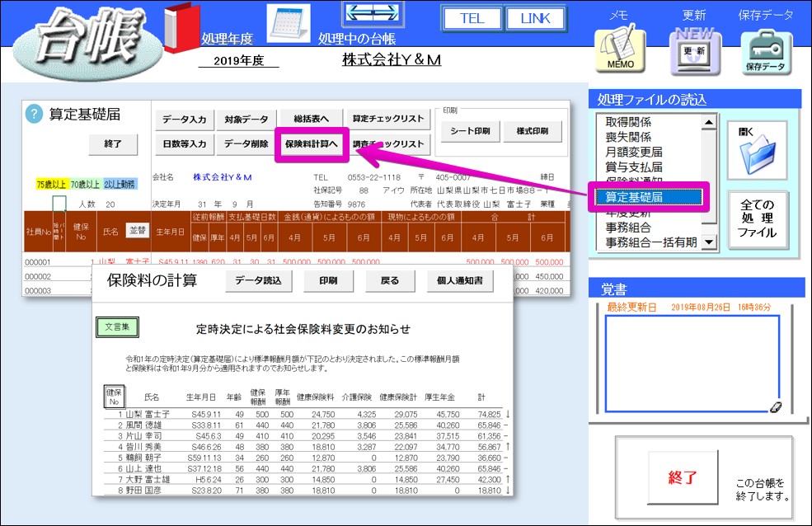The height and width of the screenshot is (526, 812).
Task: Open the green 文言集 button
Action: click(x=117, y=327)
